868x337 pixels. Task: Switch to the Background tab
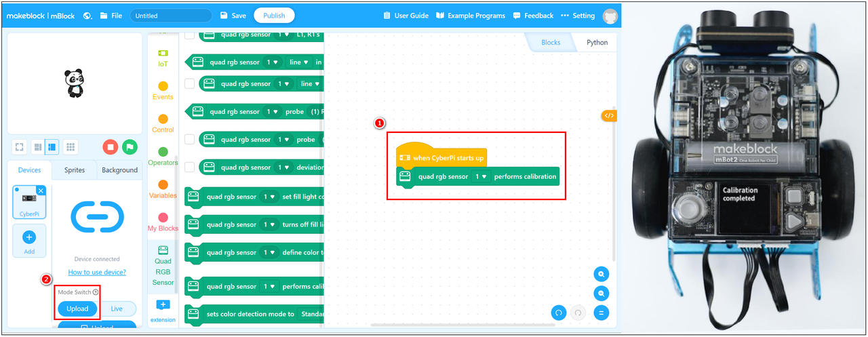(119, 170)
